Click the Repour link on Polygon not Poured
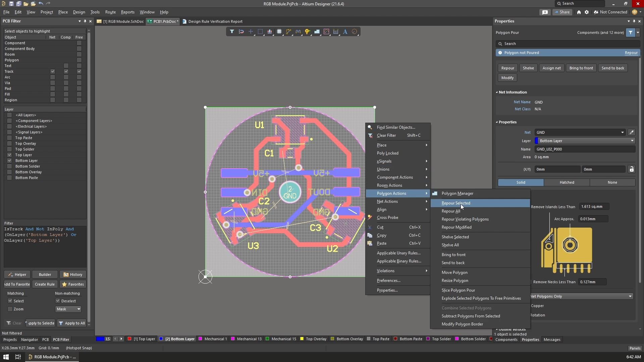 (x=631, y=53)
